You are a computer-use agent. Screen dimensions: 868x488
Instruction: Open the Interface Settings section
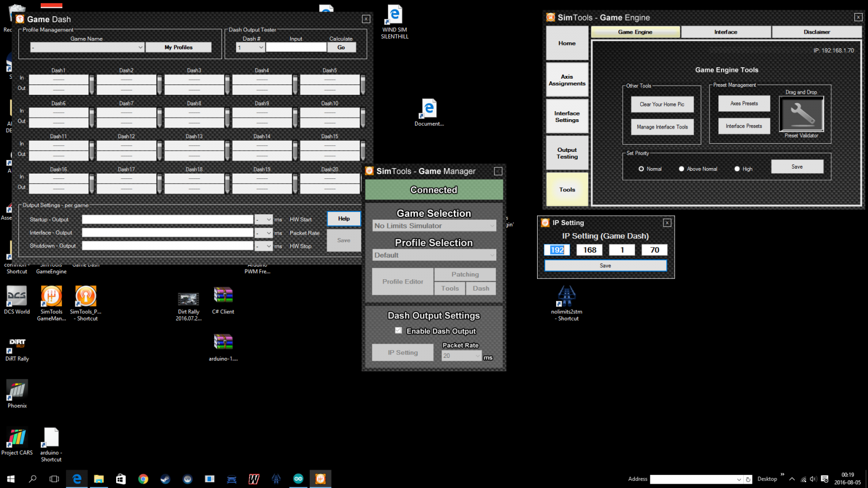point(567,117)
